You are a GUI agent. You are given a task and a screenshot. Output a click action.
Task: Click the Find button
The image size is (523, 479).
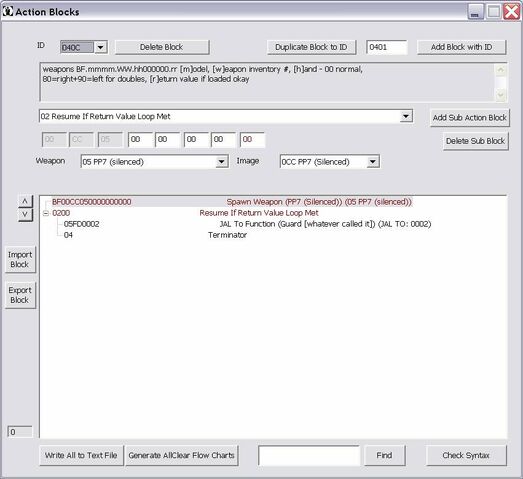pyautogui.click(x=384, y=455)
